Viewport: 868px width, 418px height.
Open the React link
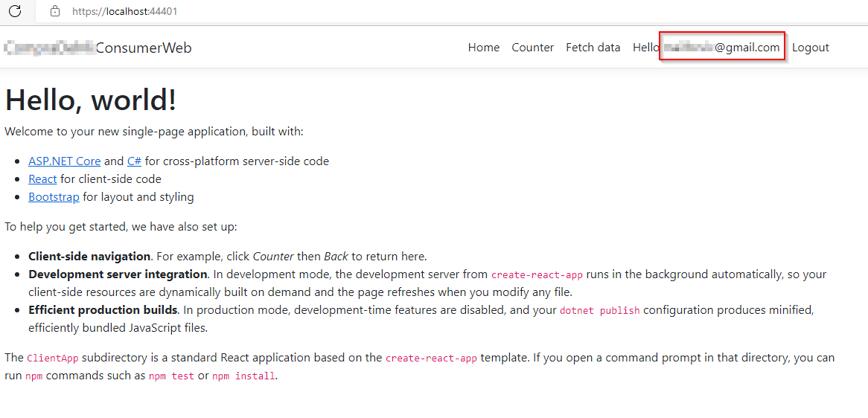click(42, 179)
